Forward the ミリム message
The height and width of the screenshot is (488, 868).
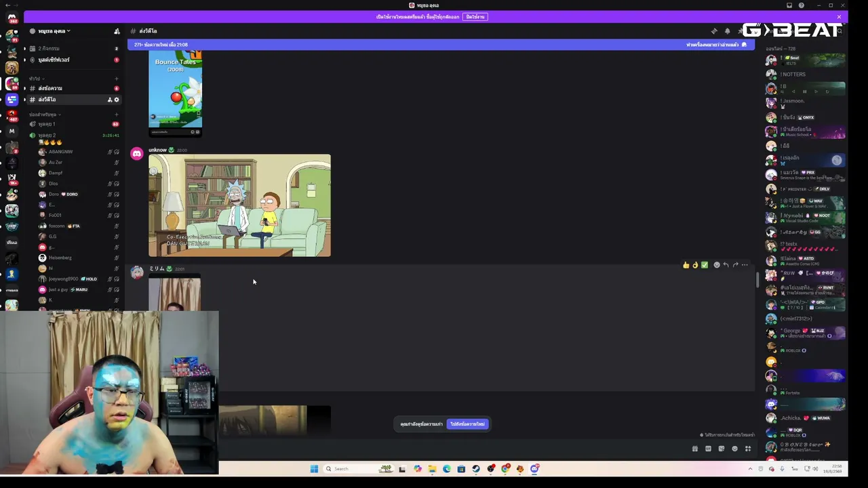pyautogui.click(x=735, y=265)
